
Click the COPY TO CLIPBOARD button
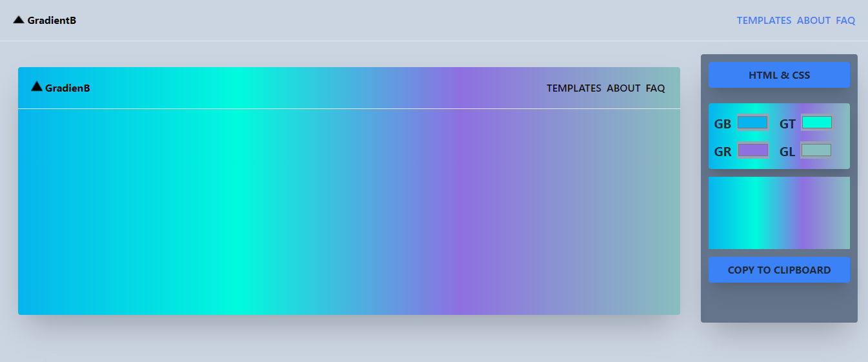point(779,270)
